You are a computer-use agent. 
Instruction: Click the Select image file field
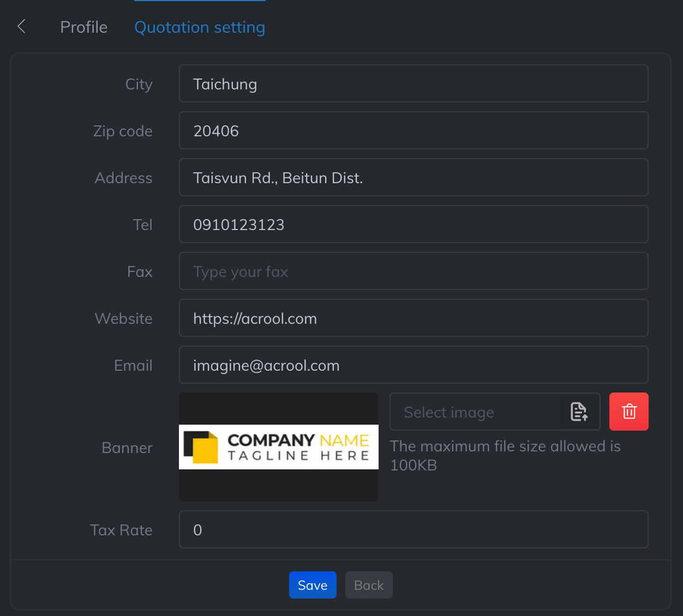point(475,412)
